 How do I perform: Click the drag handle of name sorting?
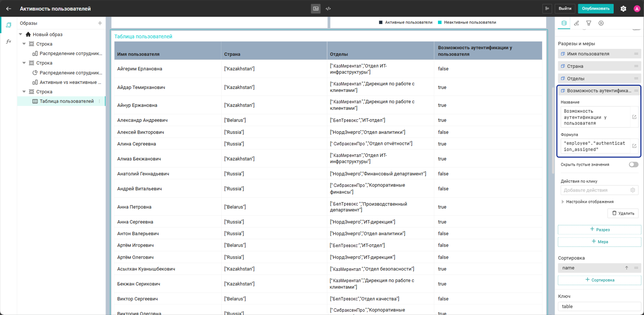[636, 268]
